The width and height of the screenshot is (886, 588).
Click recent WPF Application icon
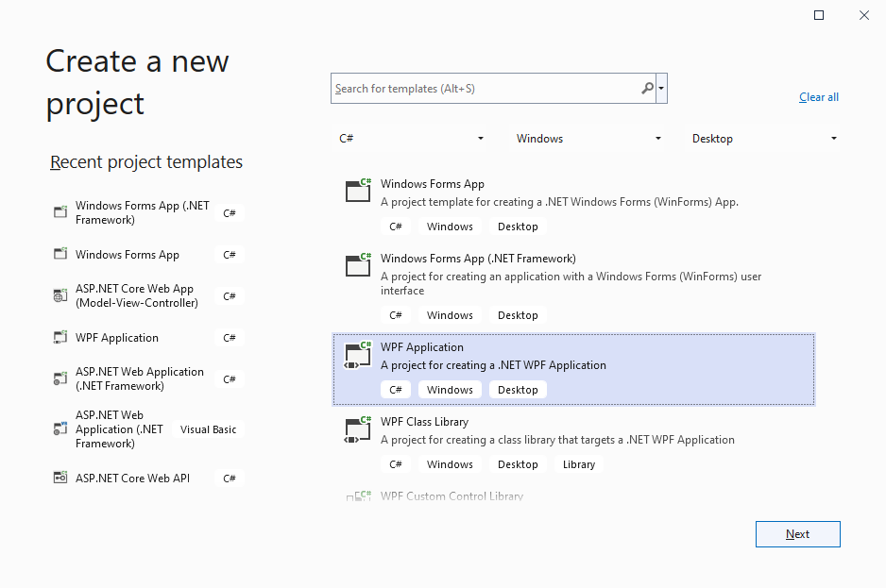point(60,337)
